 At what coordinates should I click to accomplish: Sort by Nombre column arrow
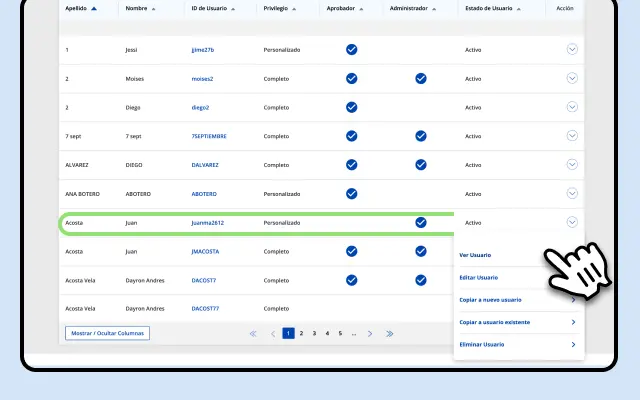[153, 9]
